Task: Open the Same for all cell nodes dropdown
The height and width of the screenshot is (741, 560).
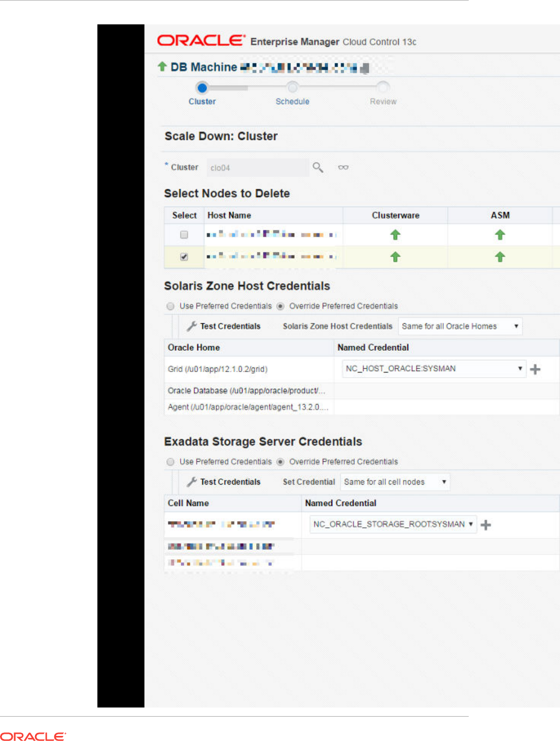Action: click(x=395, y=482)
